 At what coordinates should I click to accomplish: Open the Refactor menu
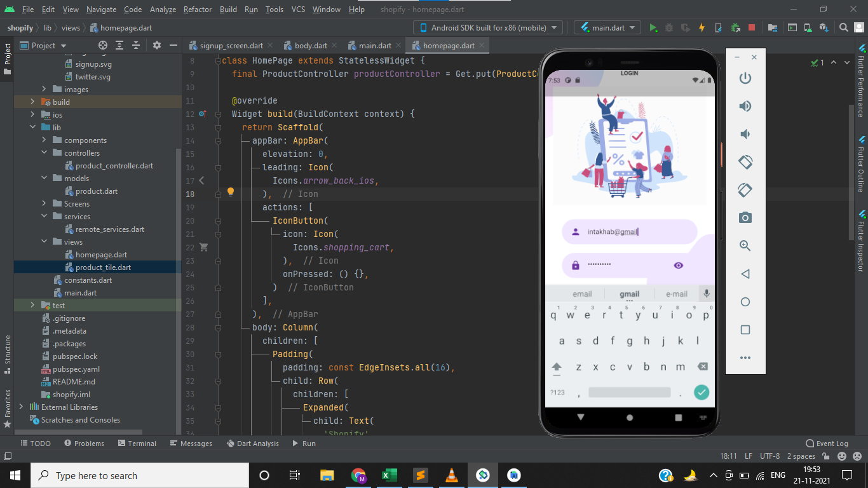click(x=197, y=10)
